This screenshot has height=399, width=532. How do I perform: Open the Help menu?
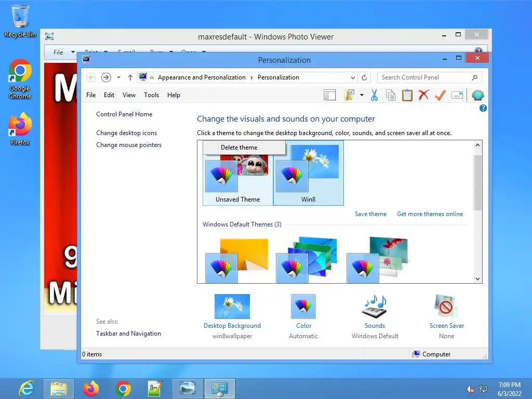pyautogui.click(x=174, y=95)
